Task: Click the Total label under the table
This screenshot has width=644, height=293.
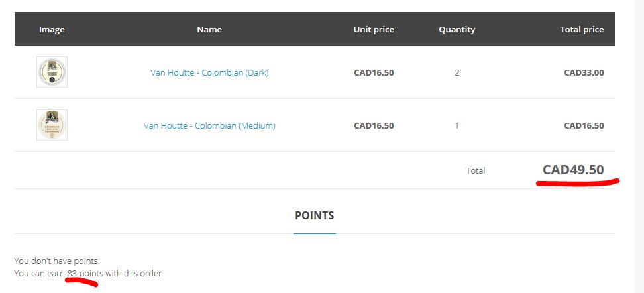Action: coord(475,170)
